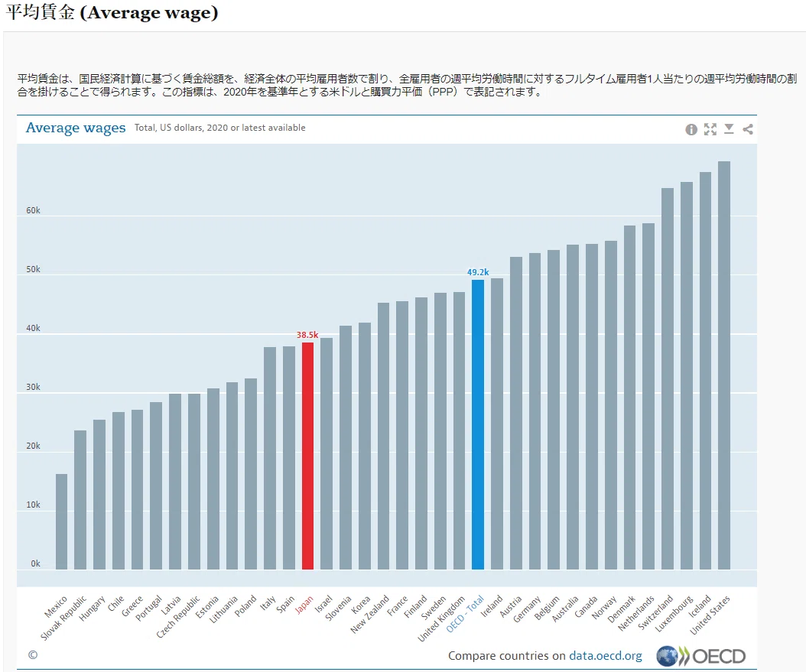Click the Italy bar
Viewport: 806px width, 672px height.
click(x=270, y=458)
